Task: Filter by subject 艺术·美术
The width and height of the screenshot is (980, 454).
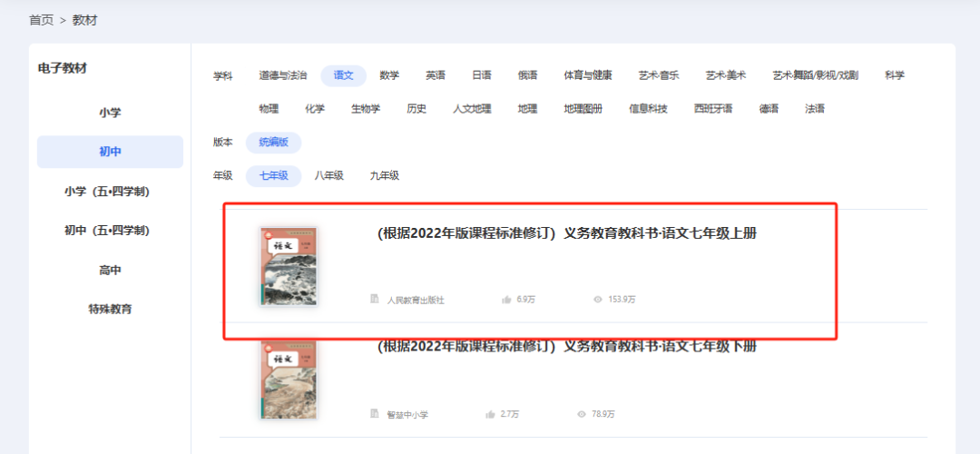Action: (x=726, y=75)
